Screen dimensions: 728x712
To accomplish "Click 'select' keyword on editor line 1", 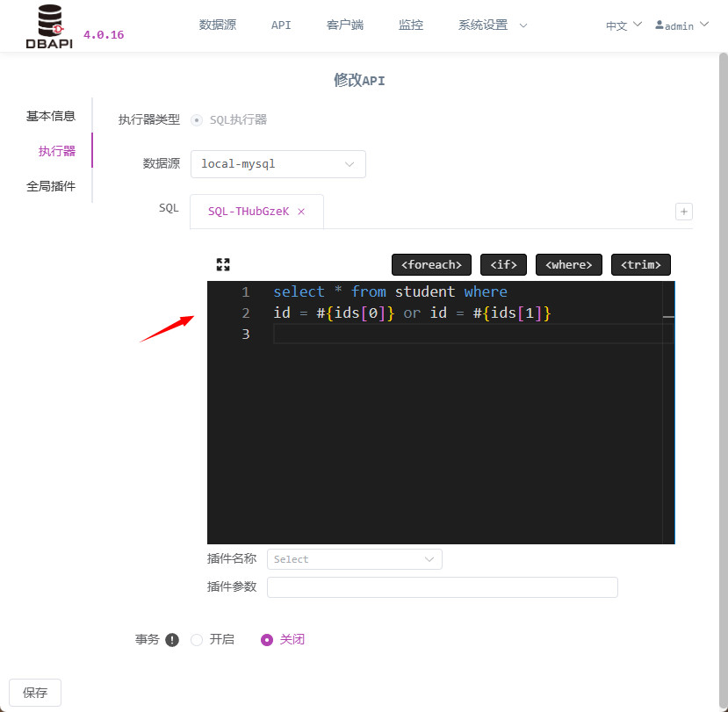I will pyautogui.click(x=299, y=291).
